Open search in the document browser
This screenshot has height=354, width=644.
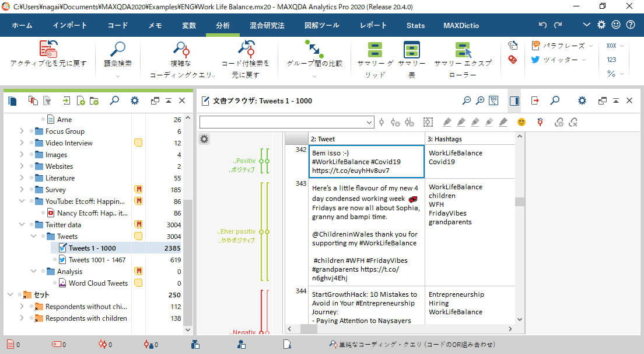coord(555,100)
